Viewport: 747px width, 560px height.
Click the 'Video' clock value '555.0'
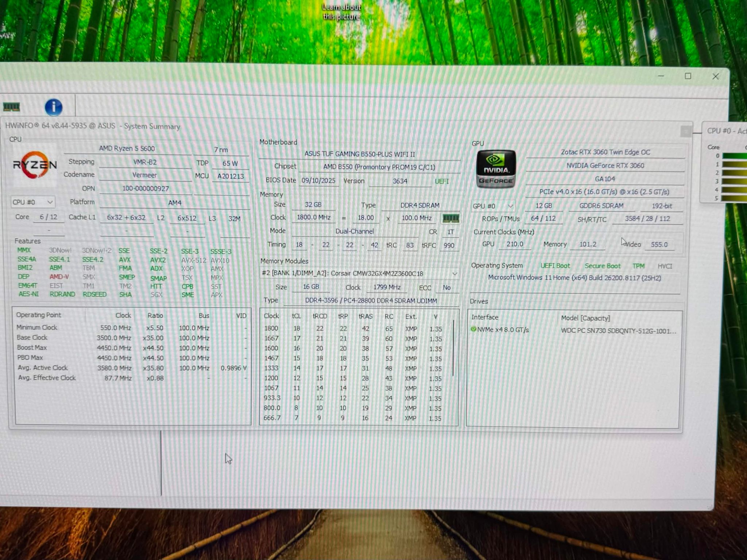point(659,244)
